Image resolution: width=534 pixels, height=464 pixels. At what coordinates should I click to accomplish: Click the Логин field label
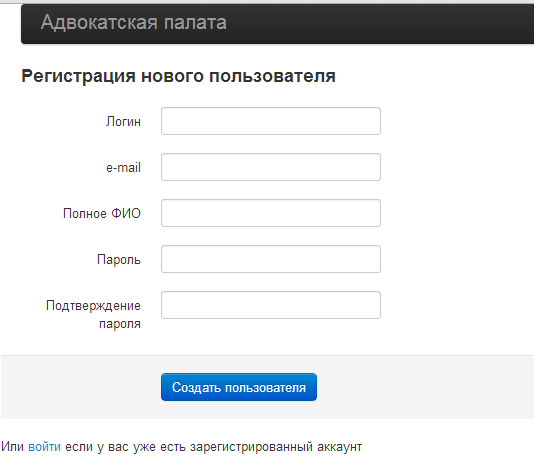123,121
